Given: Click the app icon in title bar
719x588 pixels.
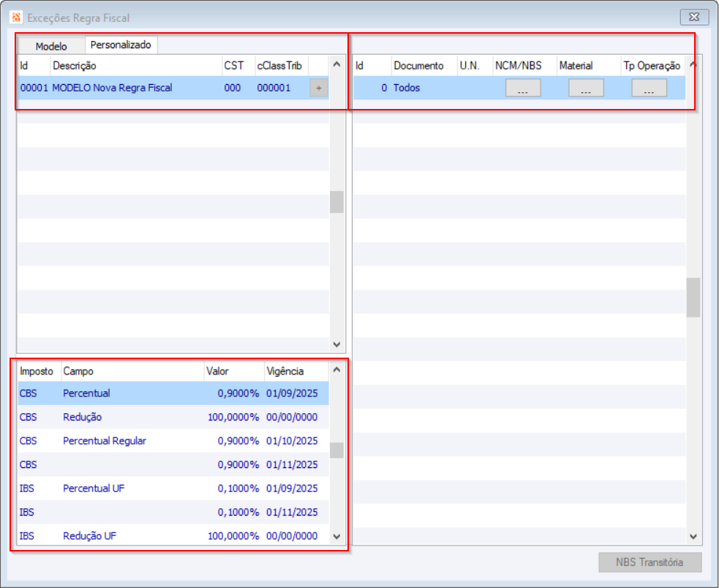Looking at the screenshot, I should pos(16,18).
